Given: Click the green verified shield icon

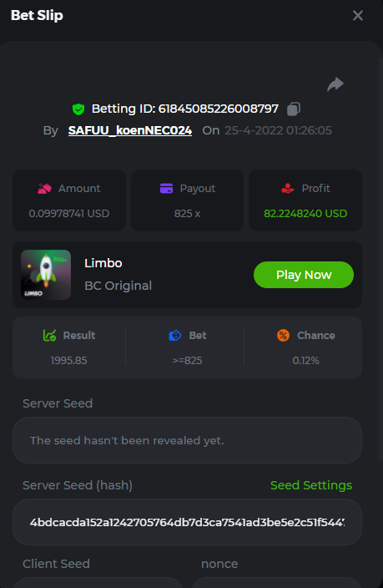Looking at the screenshot, I should (x=78, y=109).
